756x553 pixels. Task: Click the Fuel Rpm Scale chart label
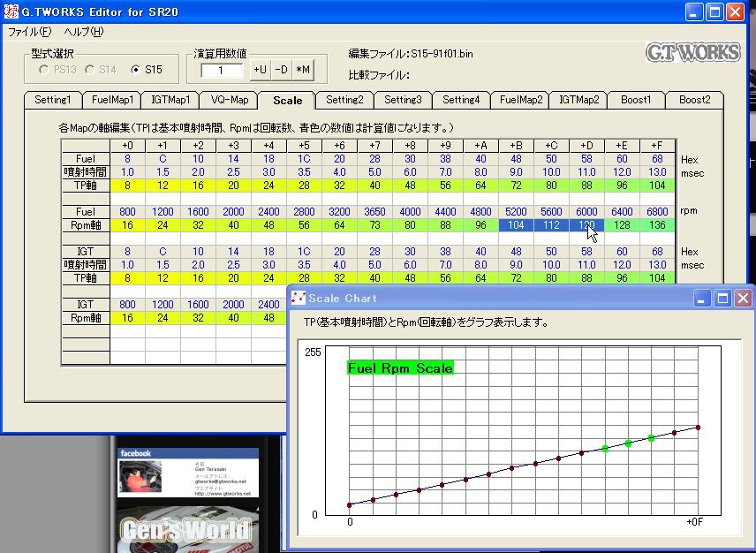click(x=400, y=368)
